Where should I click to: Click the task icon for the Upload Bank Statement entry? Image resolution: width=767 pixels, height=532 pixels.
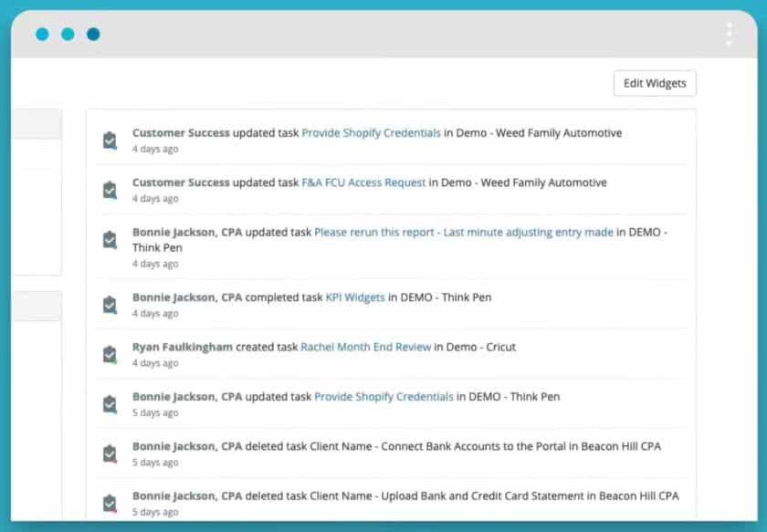[x=110, y=503]
